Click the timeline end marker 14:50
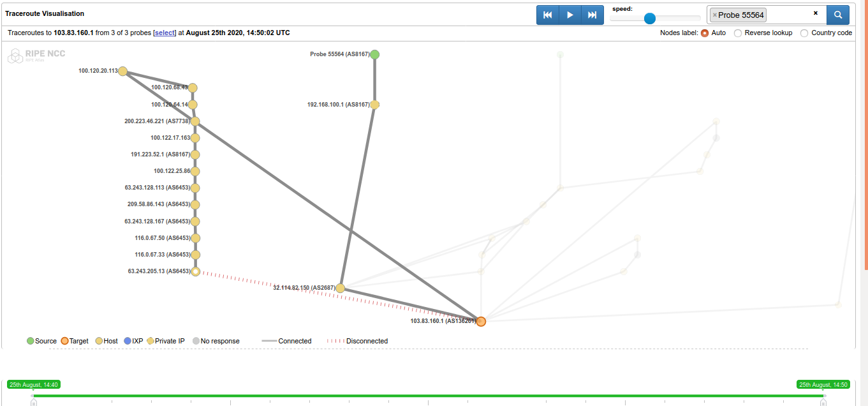868x406 pixels. [823, 385]
